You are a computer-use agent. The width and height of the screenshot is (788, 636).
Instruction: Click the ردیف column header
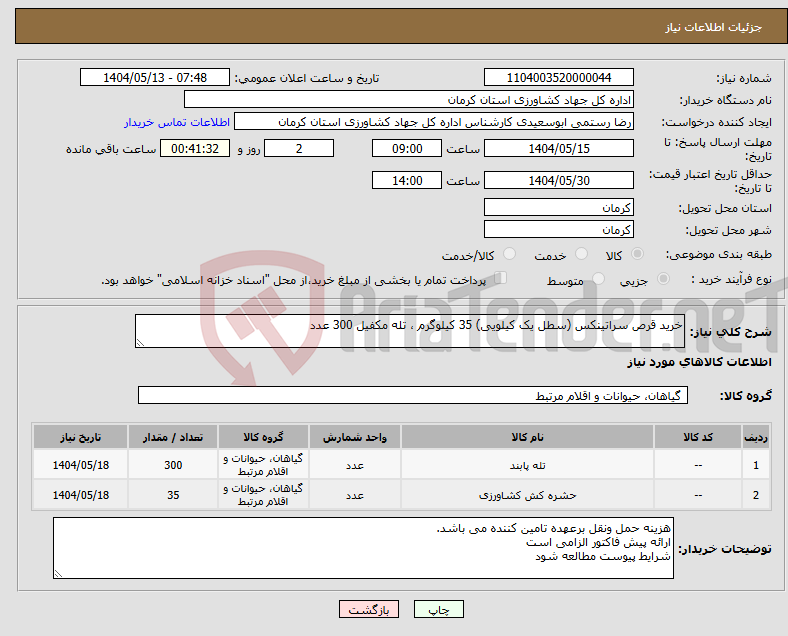[755, 437]
